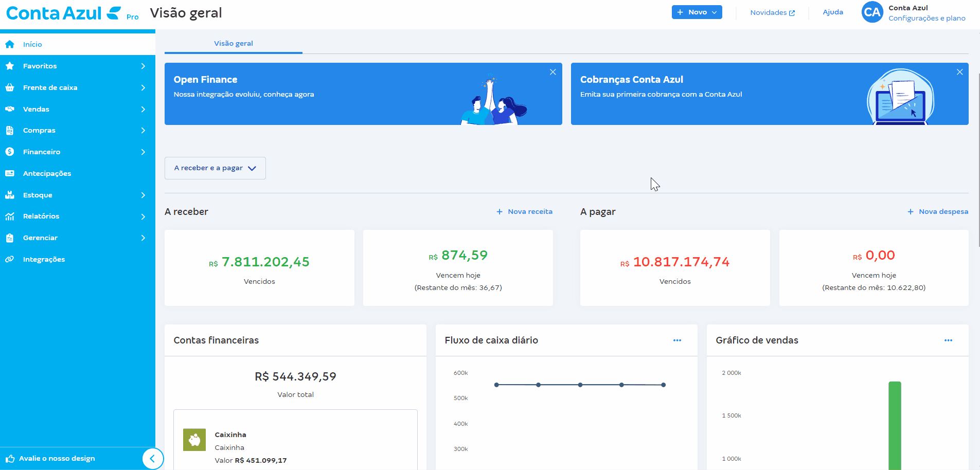Click the last cash flow data point
Image resolution: width=980 pixels, height=470 pixels.
coord(664,385)
